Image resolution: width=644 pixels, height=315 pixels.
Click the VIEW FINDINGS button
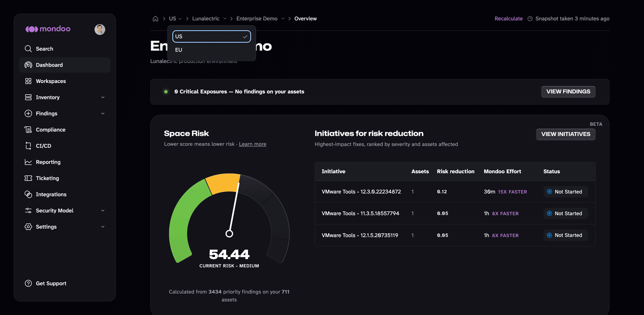568,91
